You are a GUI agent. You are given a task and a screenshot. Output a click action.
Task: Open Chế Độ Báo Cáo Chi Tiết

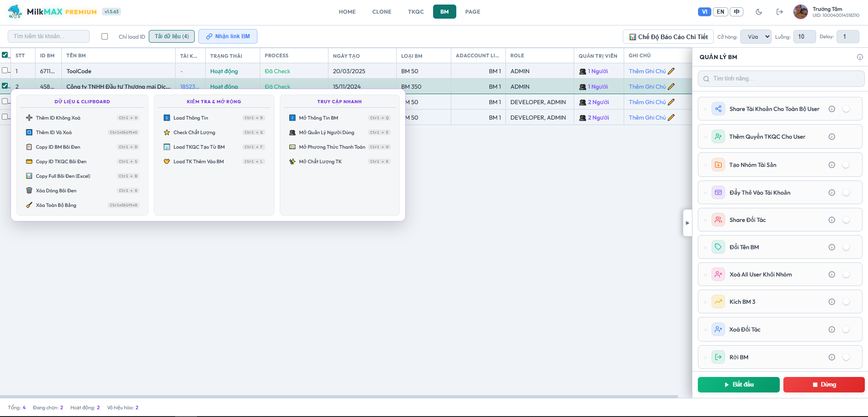(668, 37)
